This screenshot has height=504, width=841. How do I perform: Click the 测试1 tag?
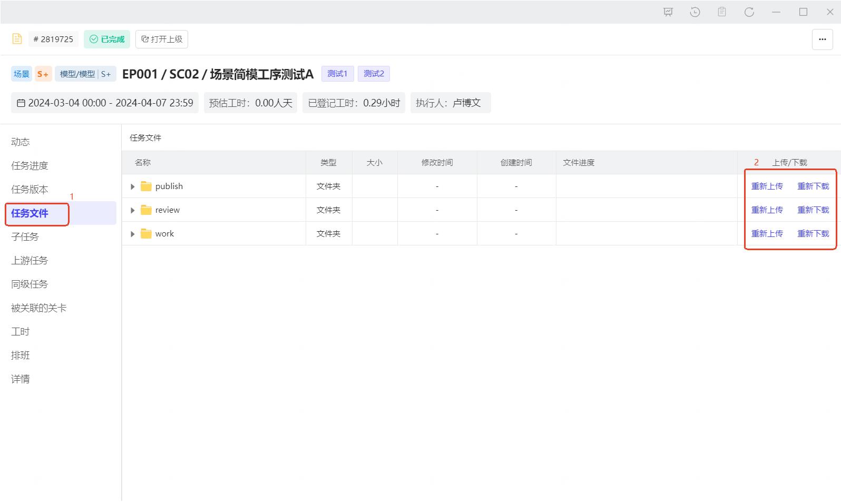click(337, 74)
